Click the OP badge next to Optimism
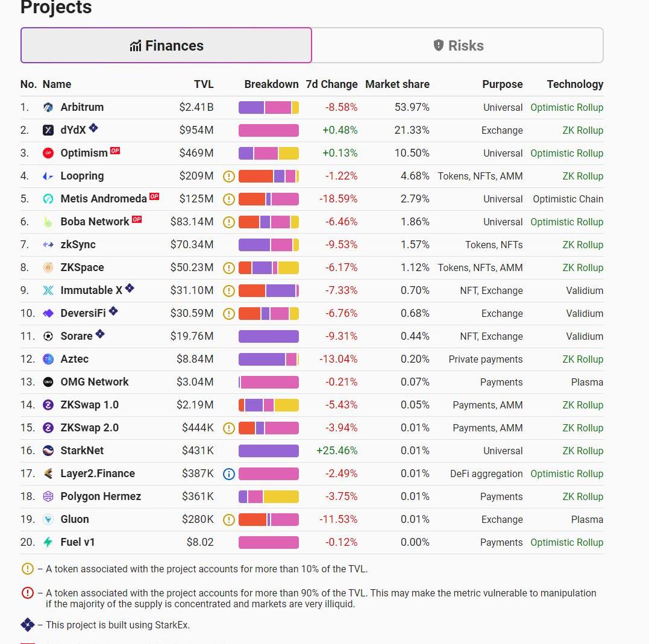 point(115,151)
